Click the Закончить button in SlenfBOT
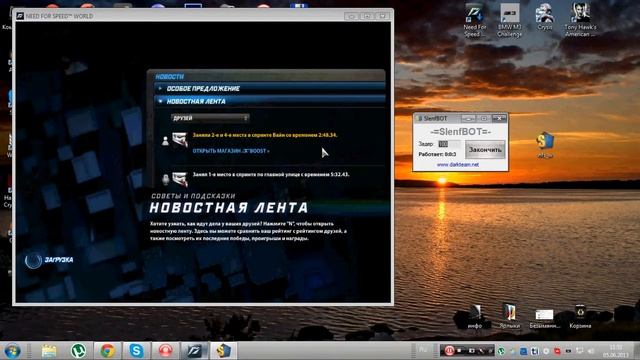The height and width of the screenshot is (360, 640). point(485,150)
